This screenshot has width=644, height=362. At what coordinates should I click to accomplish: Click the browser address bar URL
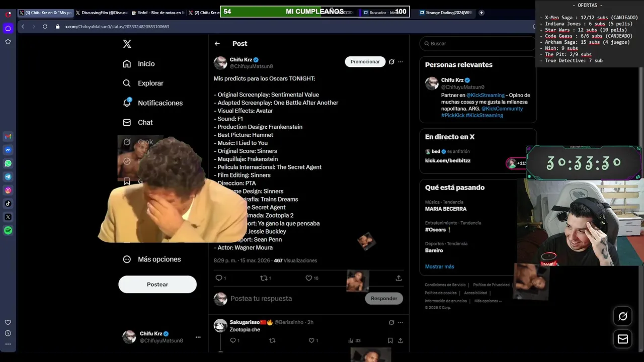coord(117,27)
